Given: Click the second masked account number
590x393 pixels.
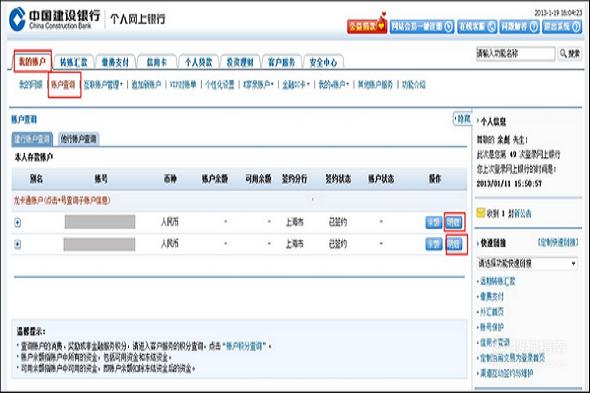Looking at the screenshot, I should tap(99, 244).
